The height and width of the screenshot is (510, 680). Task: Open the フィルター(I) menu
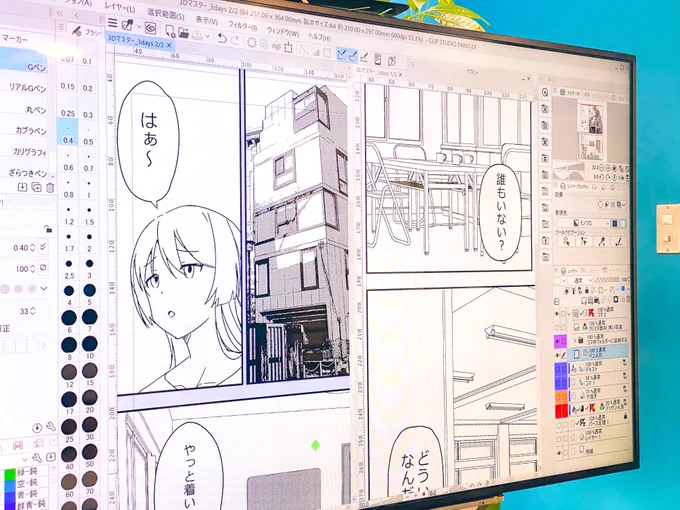242,26
